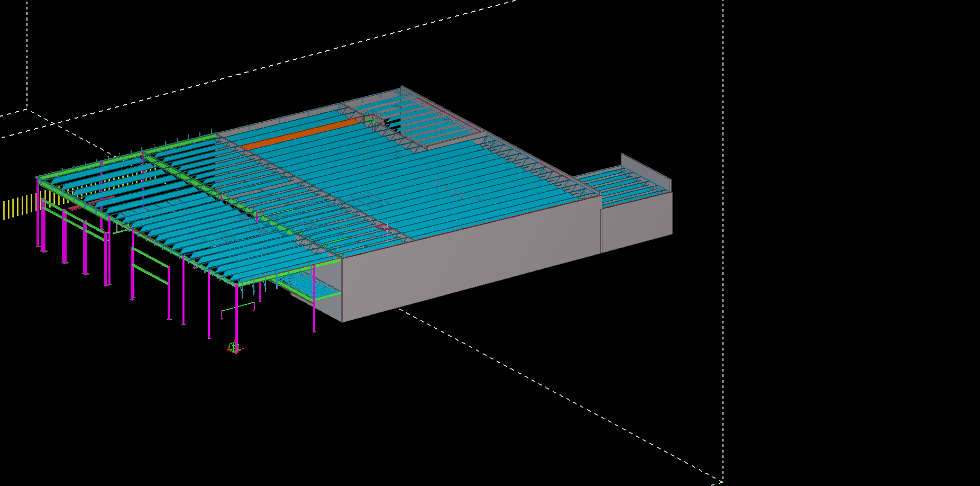Click the dashed work area corner at upper left
Viewport: 980px width, 486px height.
[27, 110]
